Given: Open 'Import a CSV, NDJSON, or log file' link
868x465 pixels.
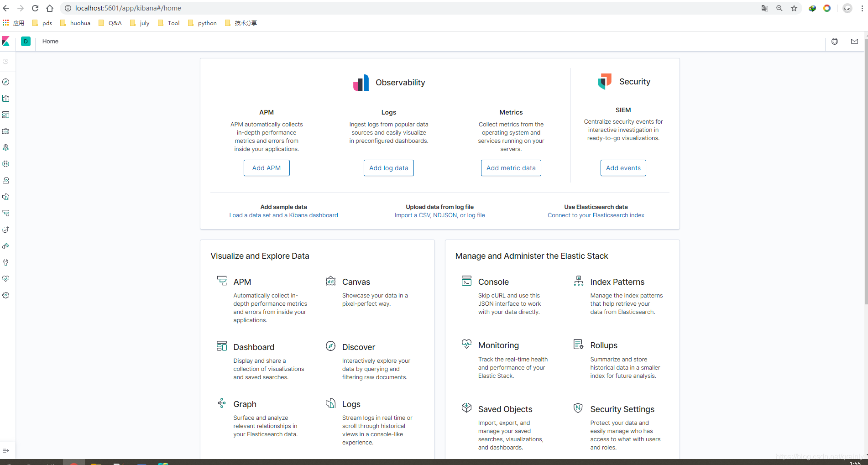Looking at the screenshot, I should point(440,215).
